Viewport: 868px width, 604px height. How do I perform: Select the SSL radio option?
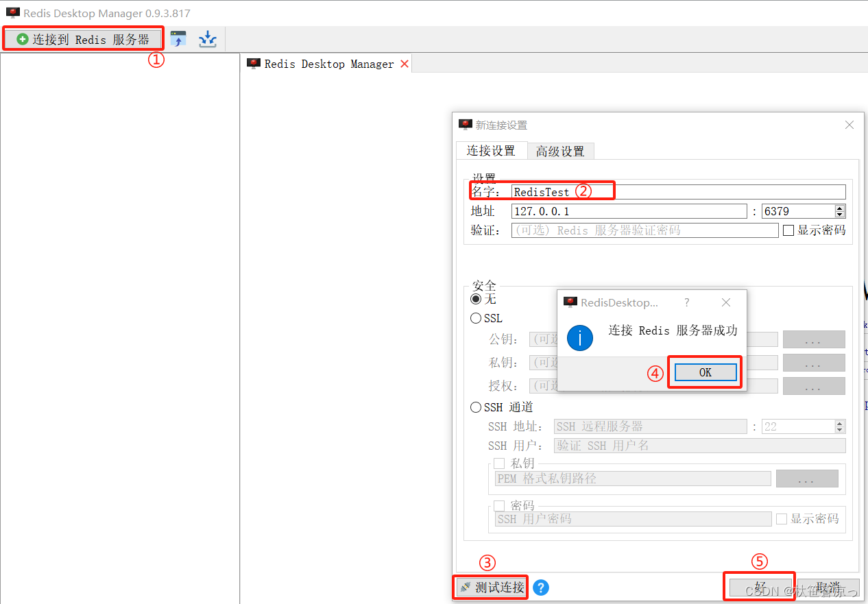(x=476, y=318)
